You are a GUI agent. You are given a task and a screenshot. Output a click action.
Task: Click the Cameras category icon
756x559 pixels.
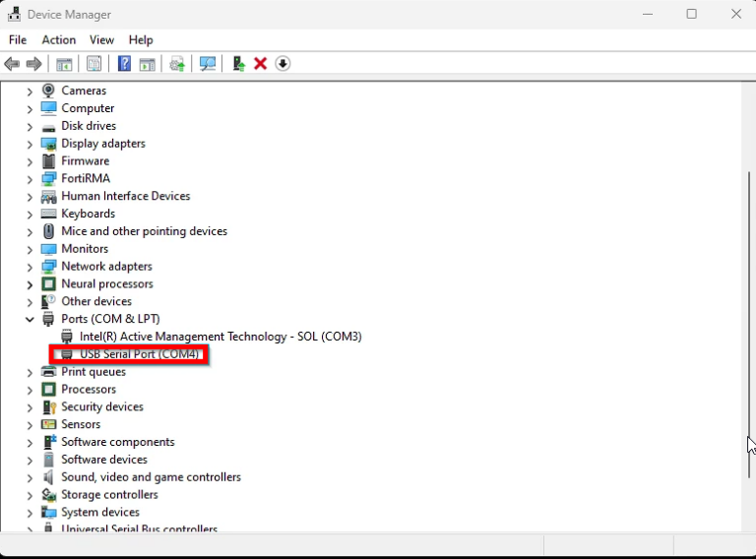[48, 91]
